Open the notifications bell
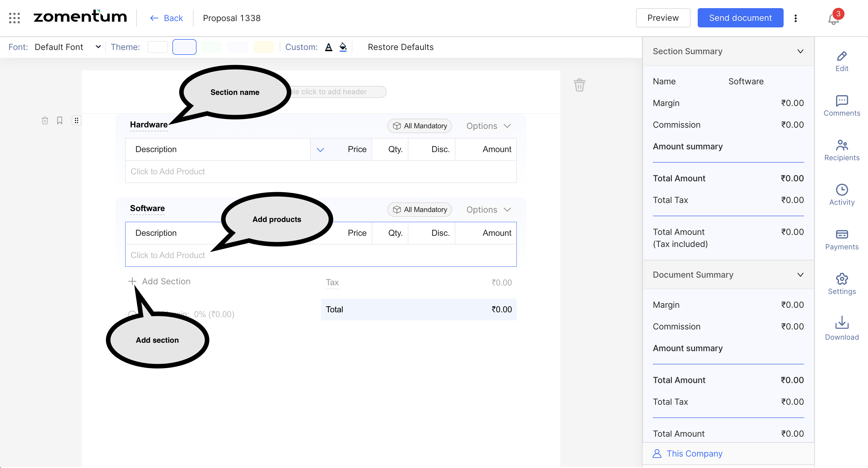This screenshot has width=868, height=468. pyautogui.click(x=833, y=19)
